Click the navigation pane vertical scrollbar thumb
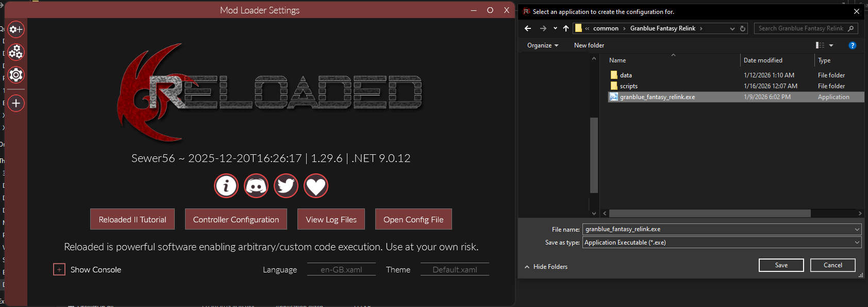868x307 pixels. pyautogui.click(x=594, y=155)
